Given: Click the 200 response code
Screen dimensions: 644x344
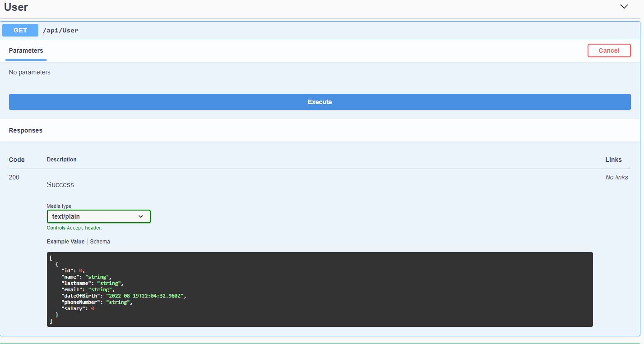Looking at the screenshot, I should tap(14, 177).
